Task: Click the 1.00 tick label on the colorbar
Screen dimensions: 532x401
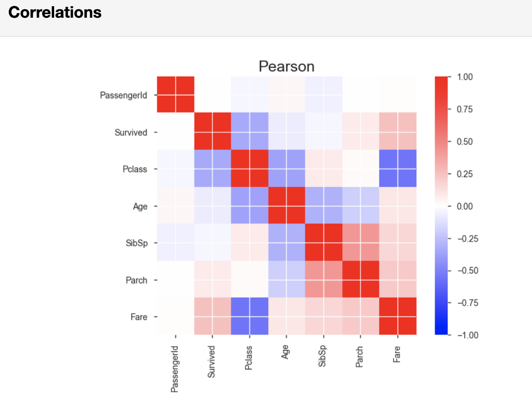Action: click(x=465, y=77)
